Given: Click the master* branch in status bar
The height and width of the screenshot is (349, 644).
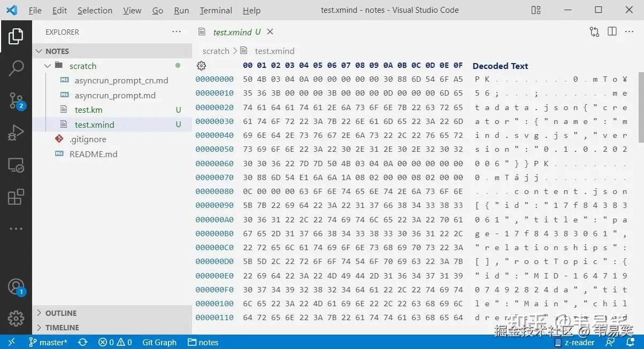Looking at the screenshot, I should click(x=48, y=343).
